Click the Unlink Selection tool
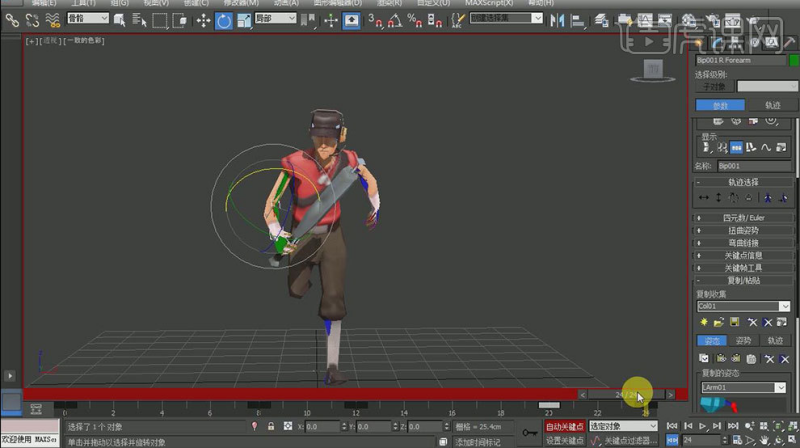This screenshot has width=800, height=448. tap(32, 20)
